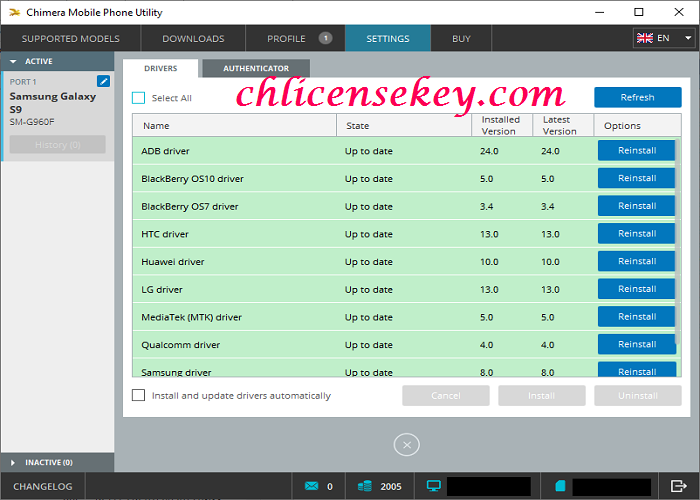700x500 pixels.
Task: Open the CHANGELOG link
Action: [x=42, y=486]
